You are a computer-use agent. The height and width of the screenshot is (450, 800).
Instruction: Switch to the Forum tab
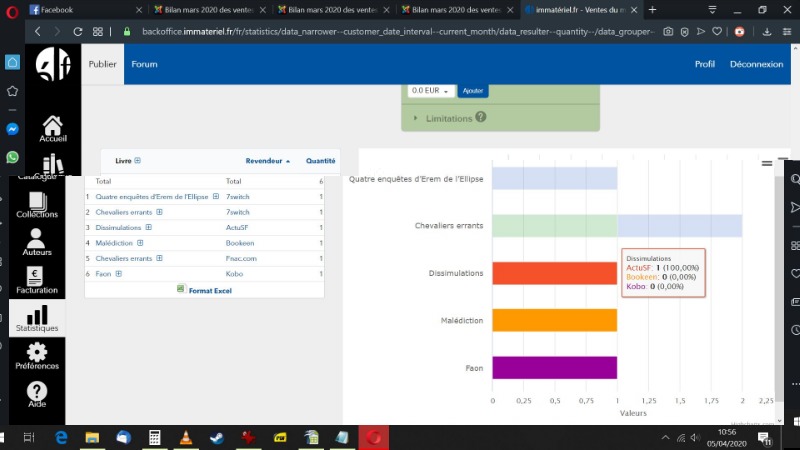coord(144,64)
